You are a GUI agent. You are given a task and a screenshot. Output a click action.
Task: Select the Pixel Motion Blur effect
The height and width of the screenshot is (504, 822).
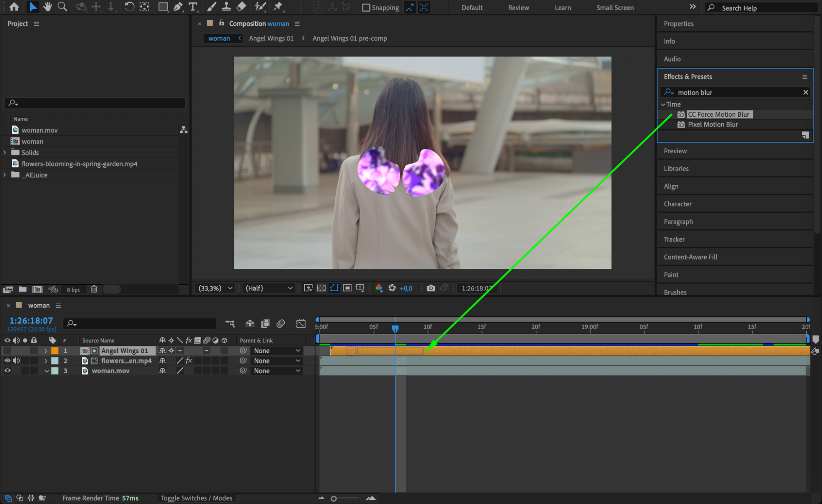(713, 125)
